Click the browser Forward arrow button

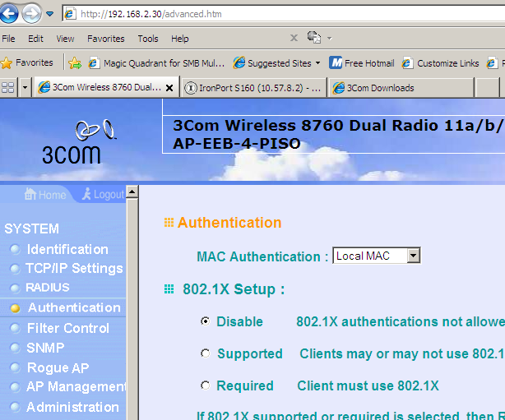point(32,13)
